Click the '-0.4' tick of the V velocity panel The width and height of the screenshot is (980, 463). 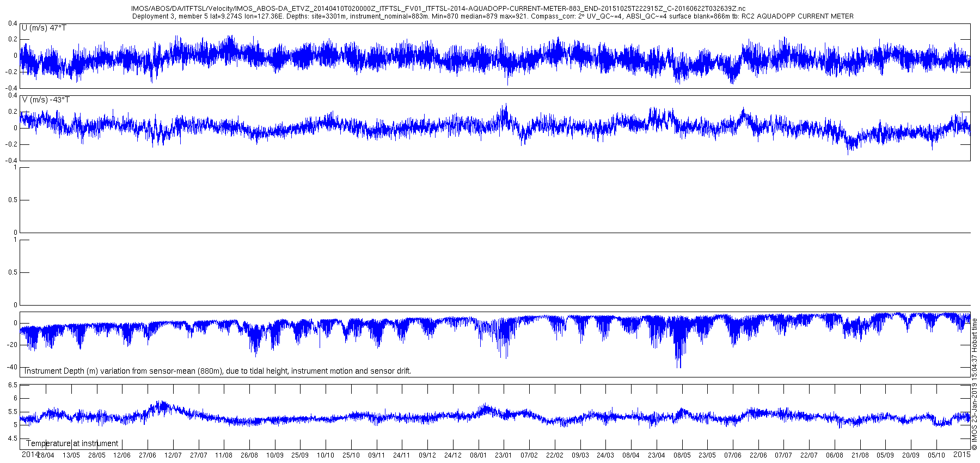click(11, 161)
